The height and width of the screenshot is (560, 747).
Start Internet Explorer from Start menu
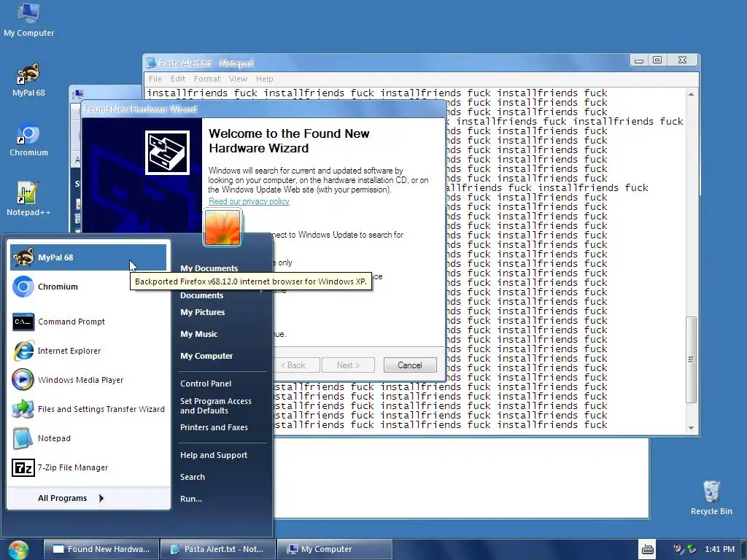tap(88, 351)
